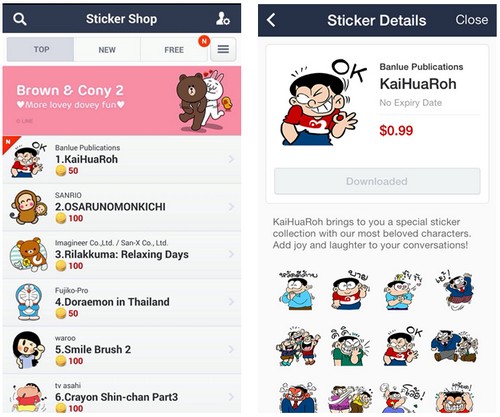
Task: Open the profile settings icon in header
Action: click(222, 19)
